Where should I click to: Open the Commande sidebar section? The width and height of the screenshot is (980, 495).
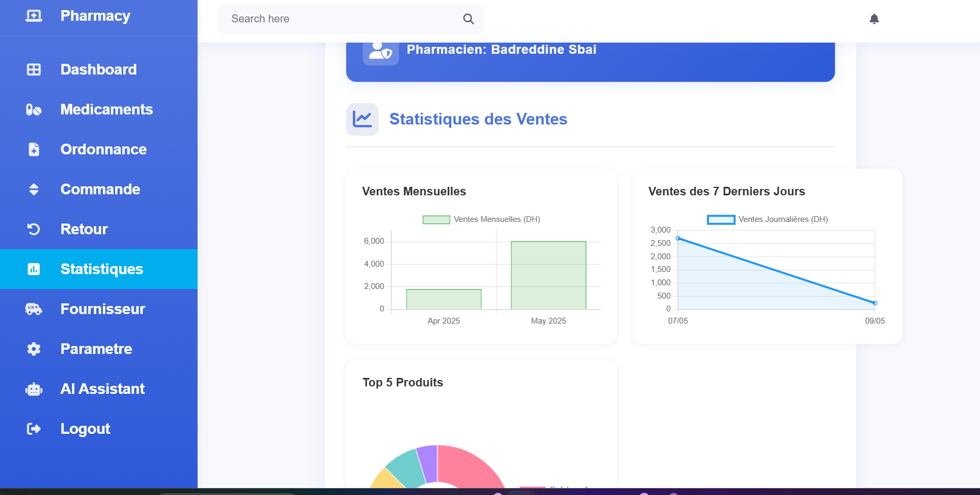[100, 189]
